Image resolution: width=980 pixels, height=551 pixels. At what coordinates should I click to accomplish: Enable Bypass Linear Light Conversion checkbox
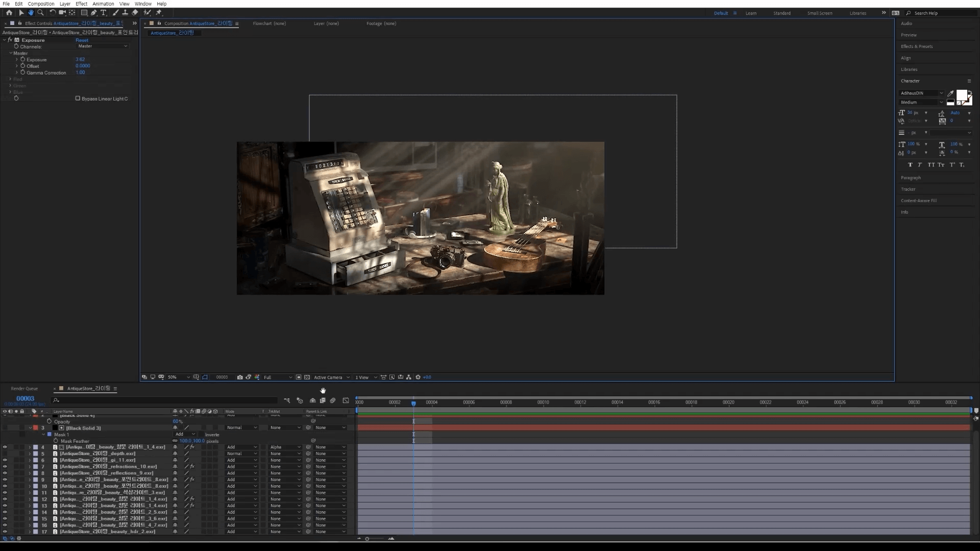pyautogui.click(x=78, y=98)
